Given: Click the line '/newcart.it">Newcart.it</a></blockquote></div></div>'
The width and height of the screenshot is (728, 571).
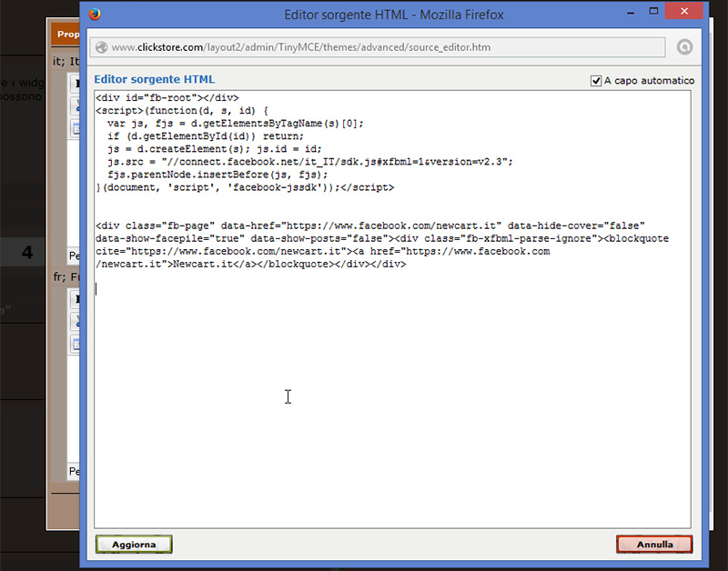Looking at the screenshot, I should 251,265.
